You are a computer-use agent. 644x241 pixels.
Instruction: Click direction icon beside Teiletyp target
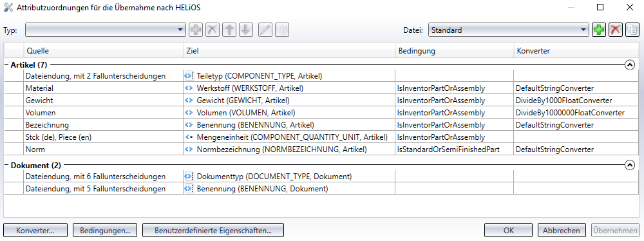tap(189, 75)
